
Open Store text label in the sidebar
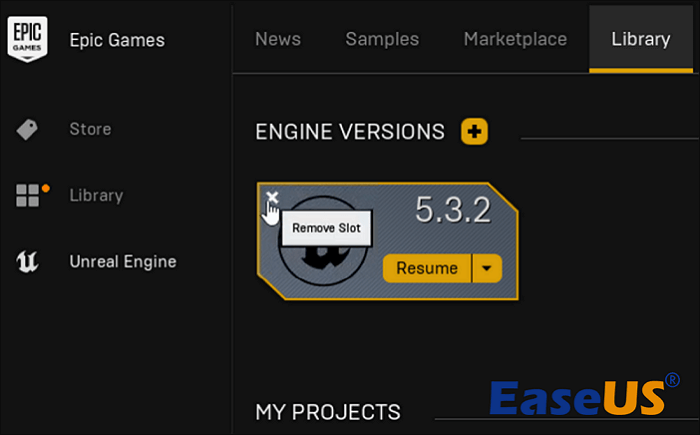90,129
